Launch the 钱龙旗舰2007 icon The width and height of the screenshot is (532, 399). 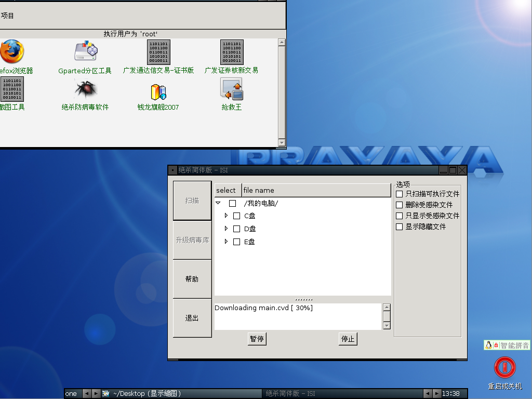click(158, 91)
